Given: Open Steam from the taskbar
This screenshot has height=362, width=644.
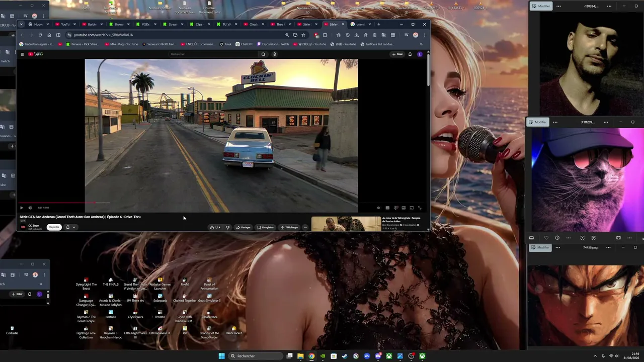Looking at the screenshot, I should click(345, 356).
